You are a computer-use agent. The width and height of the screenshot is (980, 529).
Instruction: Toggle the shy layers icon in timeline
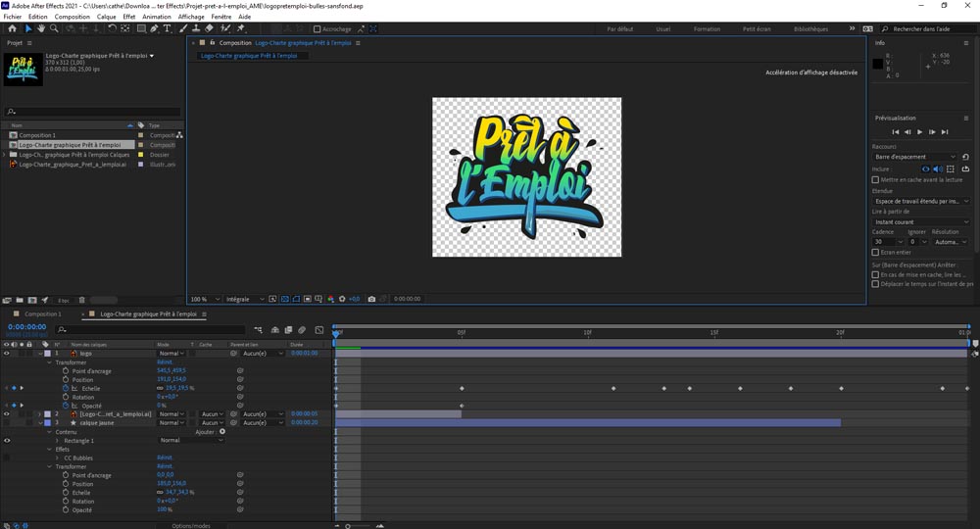point(275,330)
